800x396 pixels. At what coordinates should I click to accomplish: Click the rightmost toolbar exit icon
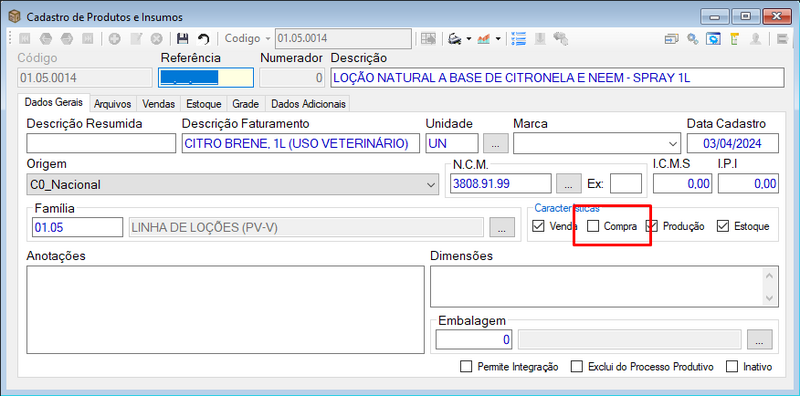[782, 39]
